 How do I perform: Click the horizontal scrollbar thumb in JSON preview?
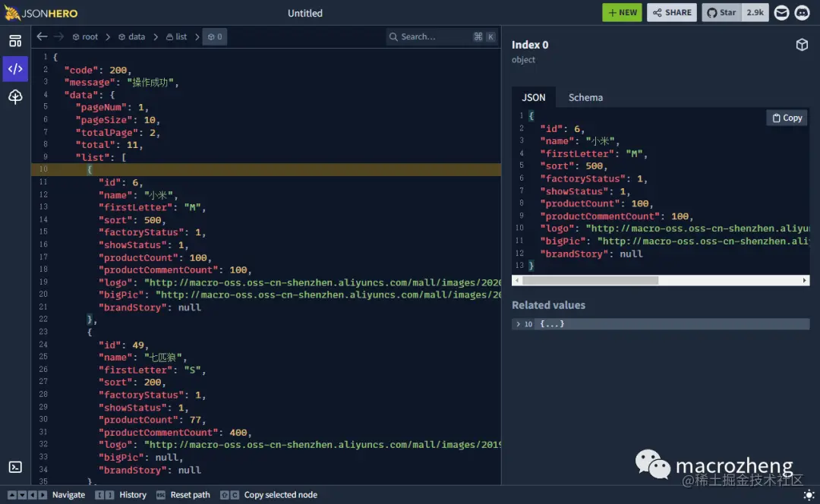point(590,281)
